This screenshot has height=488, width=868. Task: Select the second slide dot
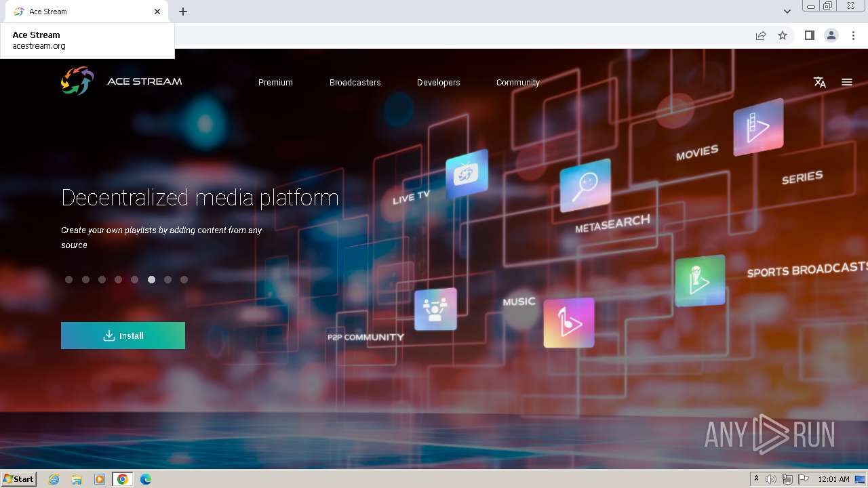85,279
